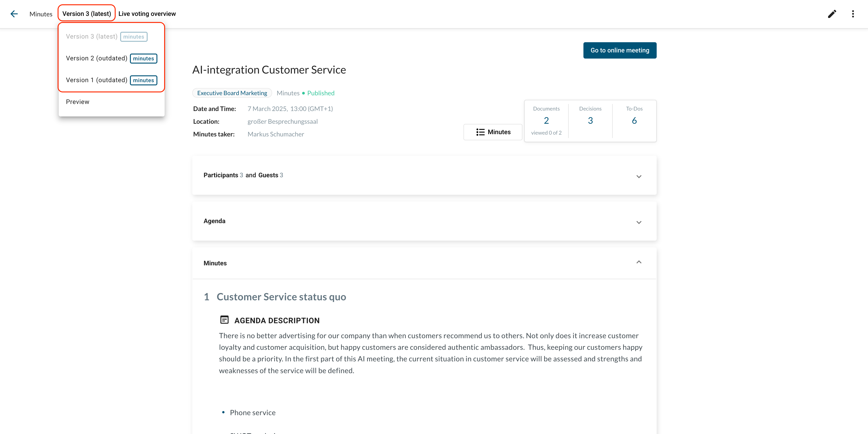Open the Documents count tile
This screenshot has height=434, width=868.
click(546, 120)
